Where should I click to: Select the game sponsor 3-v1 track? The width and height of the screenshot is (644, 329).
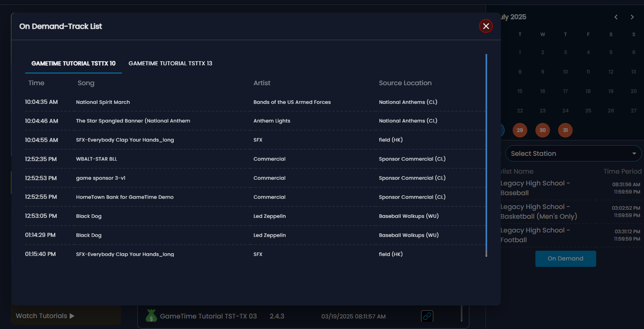[101, 178]
